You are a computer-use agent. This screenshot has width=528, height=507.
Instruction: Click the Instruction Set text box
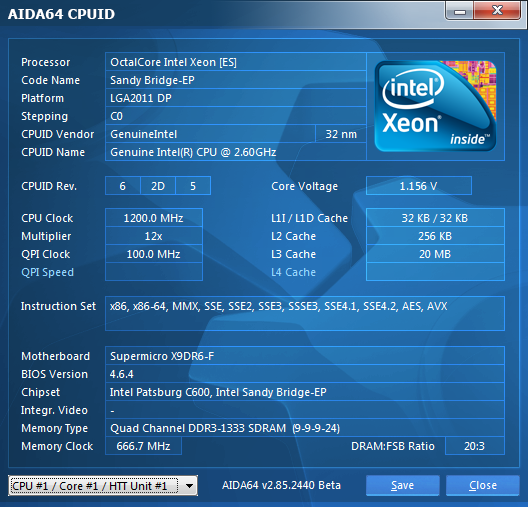[x=305, y=313]
